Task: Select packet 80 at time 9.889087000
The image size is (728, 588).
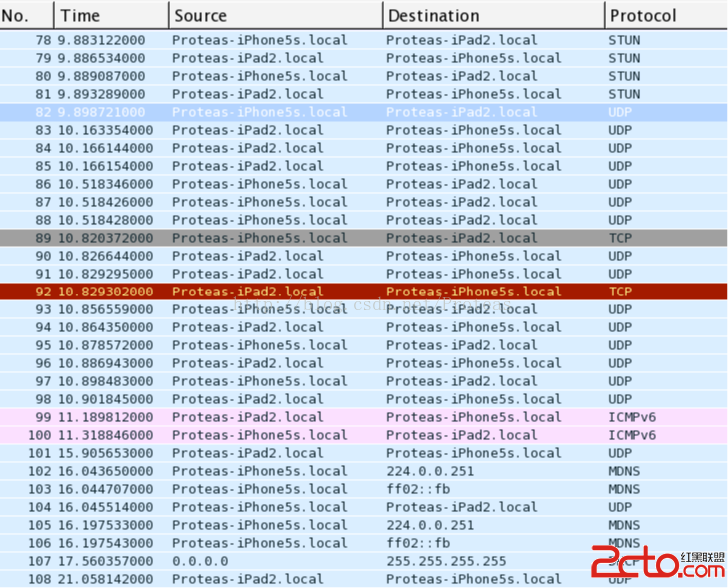Action: 364,76
